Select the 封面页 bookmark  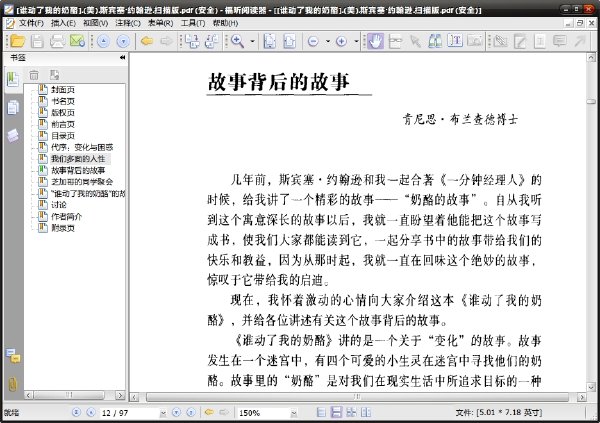63,90
